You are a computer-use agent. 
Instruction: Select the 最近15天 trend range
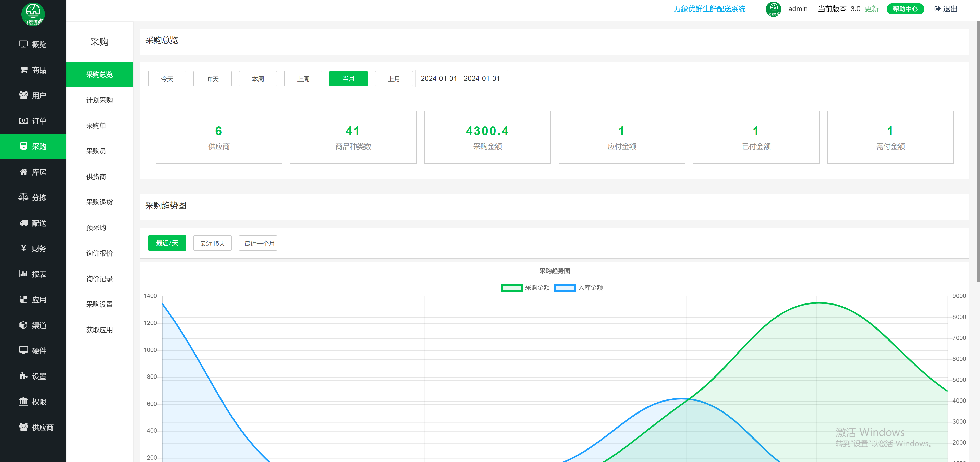[212, 243]
